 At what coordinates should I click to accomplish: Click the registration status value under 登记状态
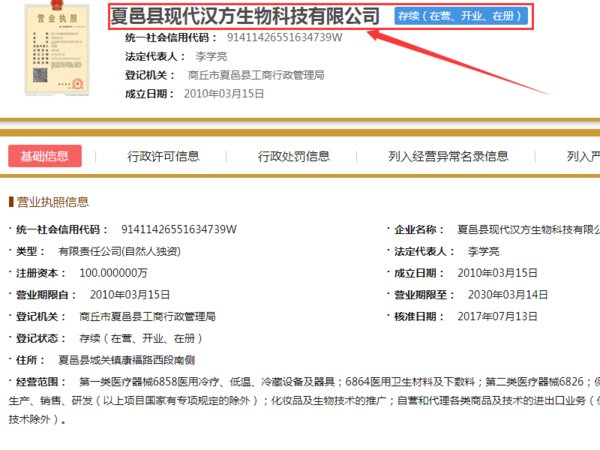(x=141, y=338)
